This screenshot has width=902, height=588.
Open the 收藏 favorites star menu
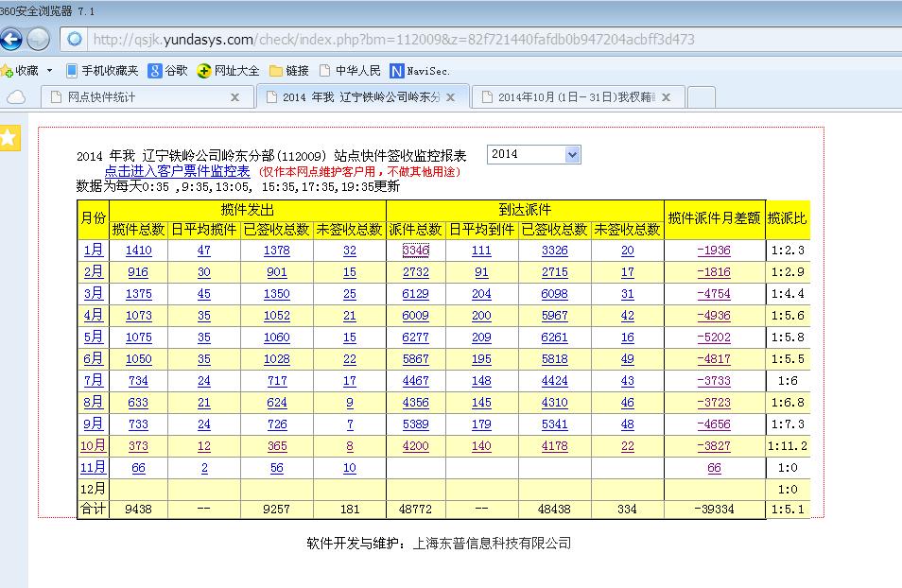(x=20, y=71)
